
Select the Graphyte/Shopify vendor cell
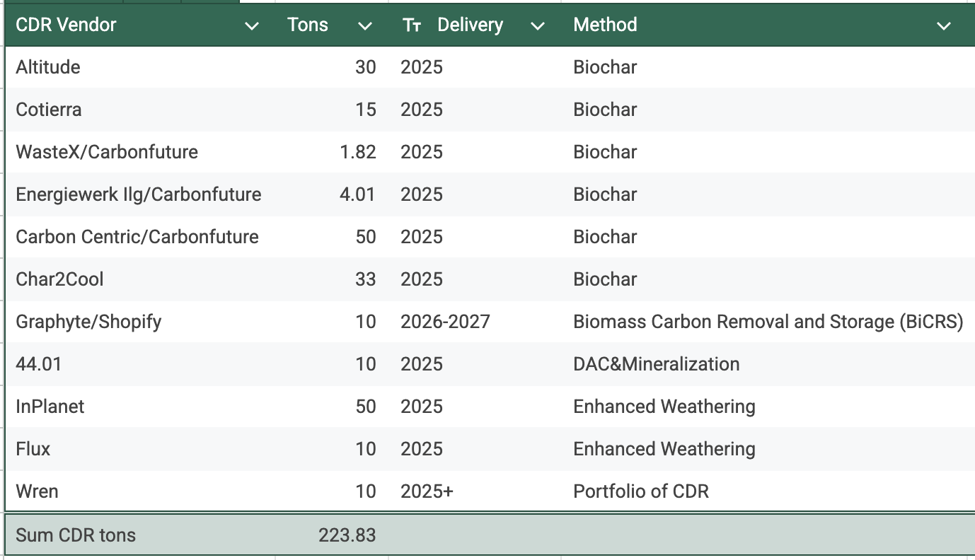tap(140, 322)
